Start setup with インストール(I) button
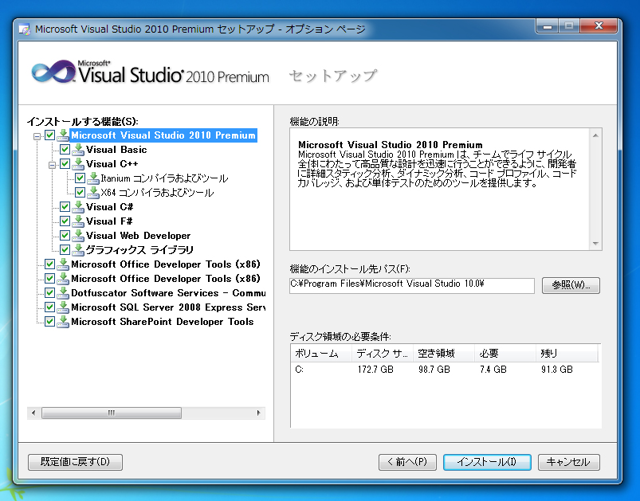 point(487,462)
